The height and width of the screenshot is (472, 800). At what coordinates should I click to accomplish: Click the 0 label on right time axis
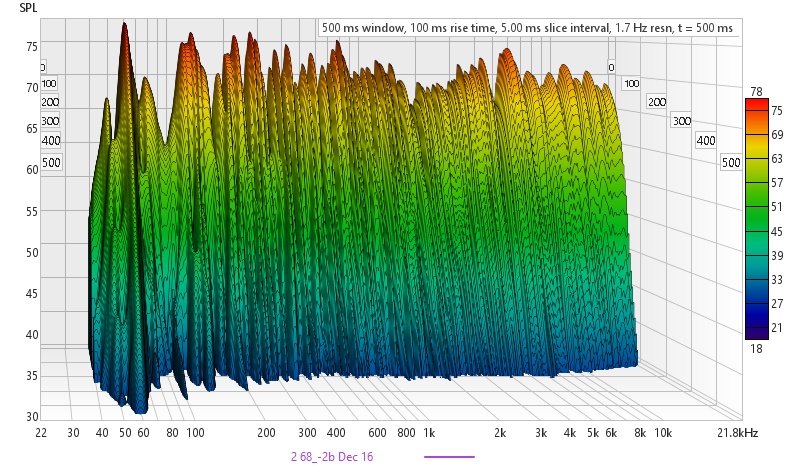610,68
